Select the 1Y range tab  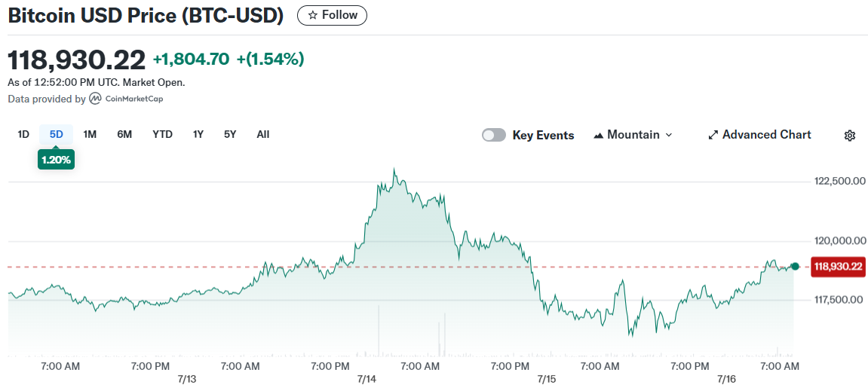pos(198,134)
